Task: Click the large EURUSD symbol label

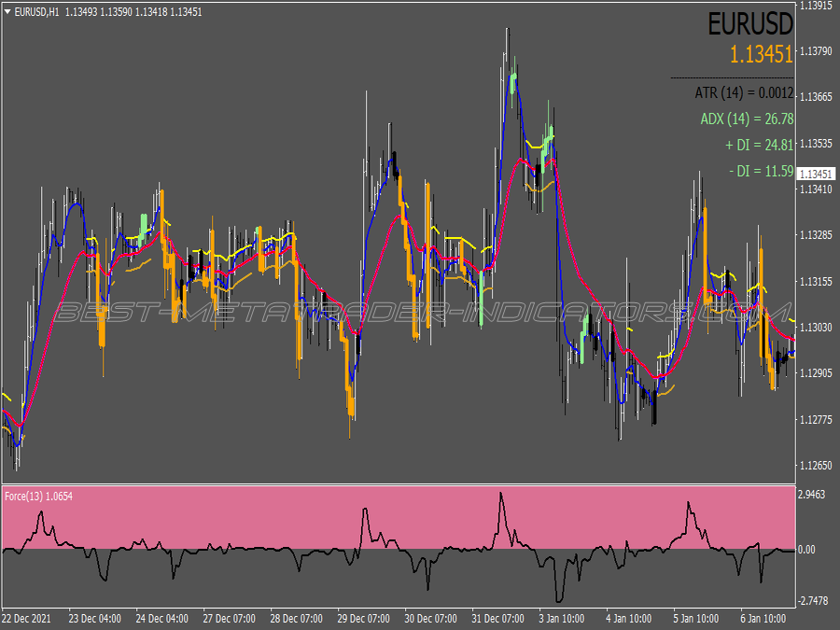Action: 750,23
